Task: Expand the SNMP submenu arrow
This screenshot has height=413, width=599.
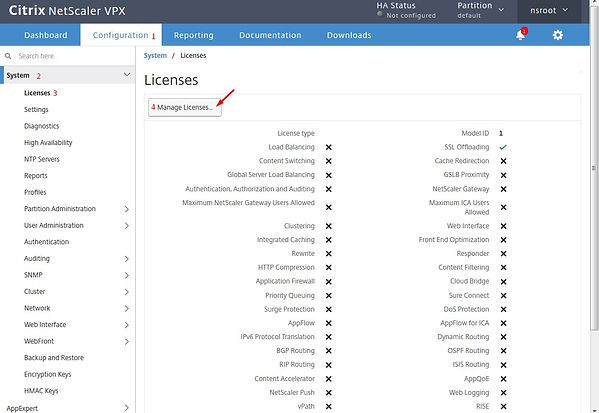Action: tap(127, 275)
